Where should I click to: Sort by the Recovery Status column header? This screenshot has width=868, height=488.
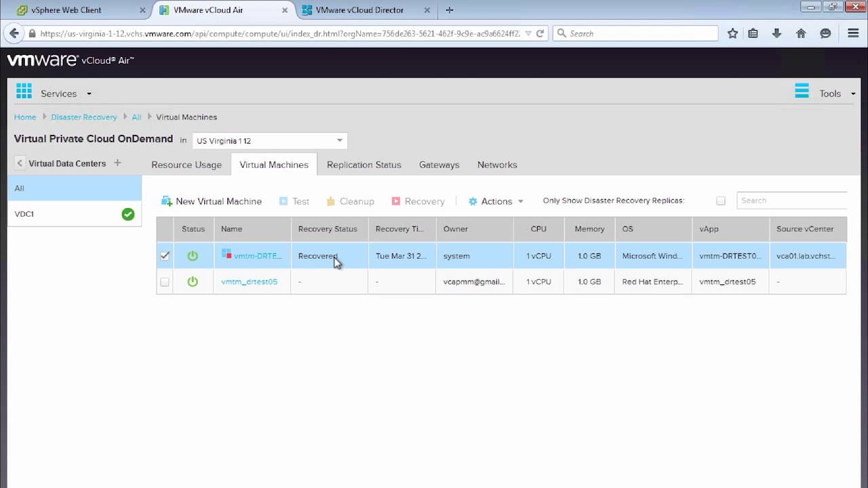click(330, 229)
